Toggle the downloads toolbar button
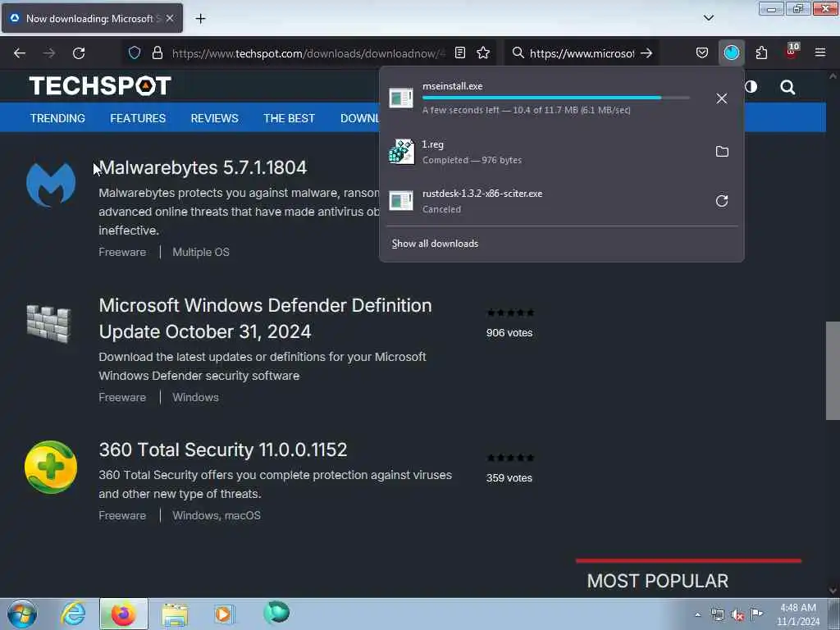This screenshot has height=630, width=840. point(731,52)
